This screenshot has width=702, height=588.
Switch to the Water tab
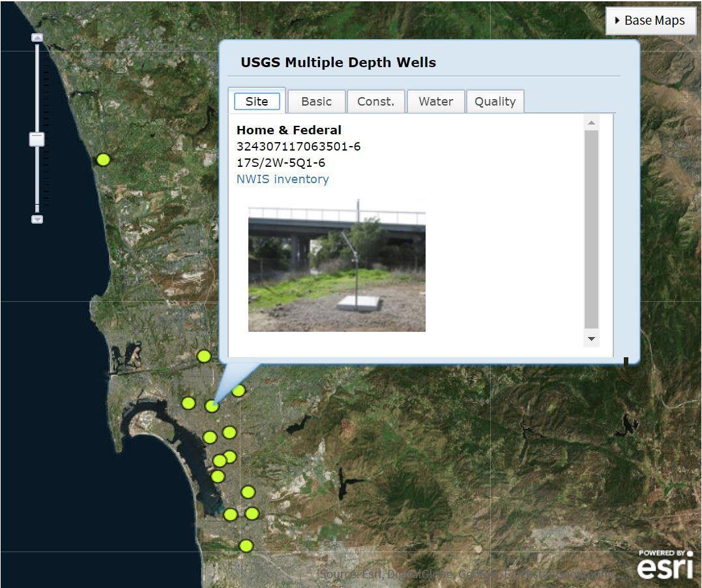click(x=435, y=101)
